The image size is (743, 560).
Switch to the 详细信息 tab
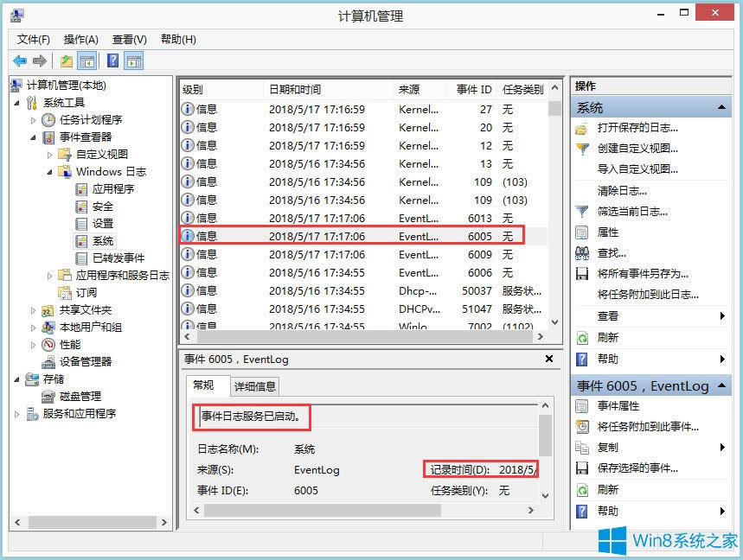pos(255,386)
